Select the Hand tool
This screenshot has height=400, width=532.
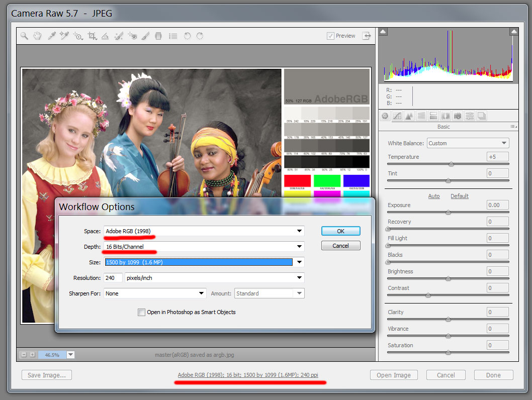pyautogui.click(x=37, y=36)
